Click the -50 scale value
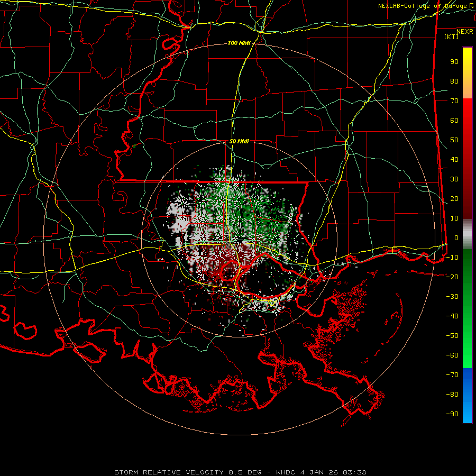The width and height of the screenshot is (476, 476). point(452,335)
